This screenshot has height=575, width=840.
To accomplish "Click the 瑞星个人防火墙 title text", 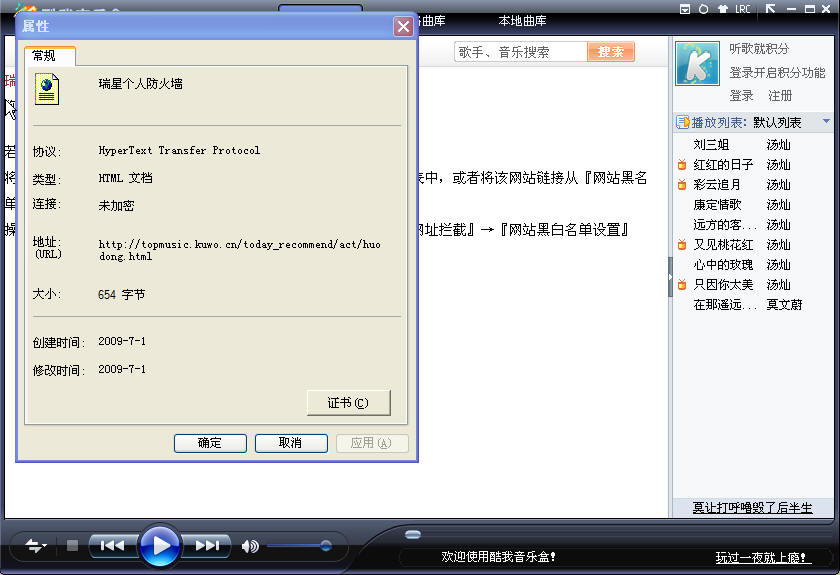I will click(140, 84).
